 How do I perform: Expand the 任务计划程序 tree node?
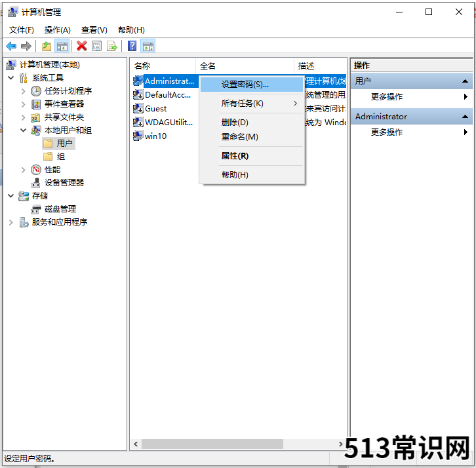click(x=24, y=91)
